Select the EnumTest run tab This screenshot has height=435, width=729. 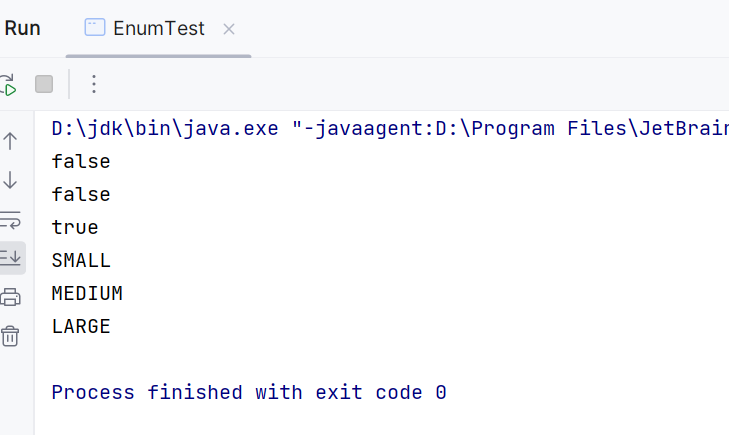coord(159,29)
